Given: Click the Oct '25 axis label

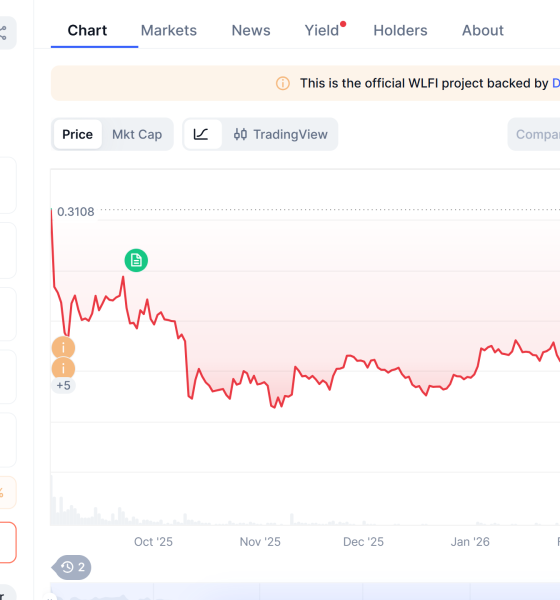Looking at the screenshot, I should [x=153, y=542].
